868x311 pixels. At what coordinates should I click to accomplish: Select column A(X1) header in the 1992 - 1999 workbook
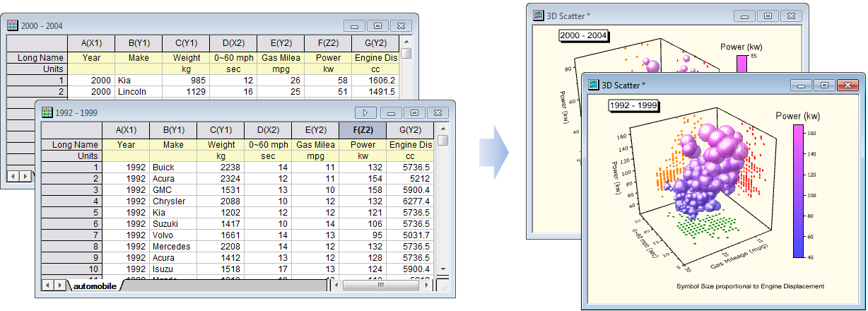point(127,130)
